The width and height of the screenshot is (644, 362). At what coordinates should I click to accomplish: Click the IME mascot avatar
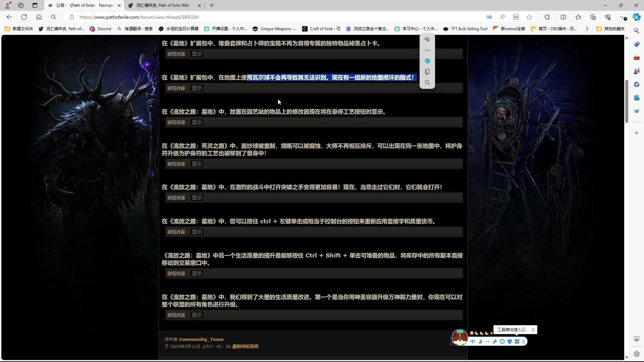[460, 337]
